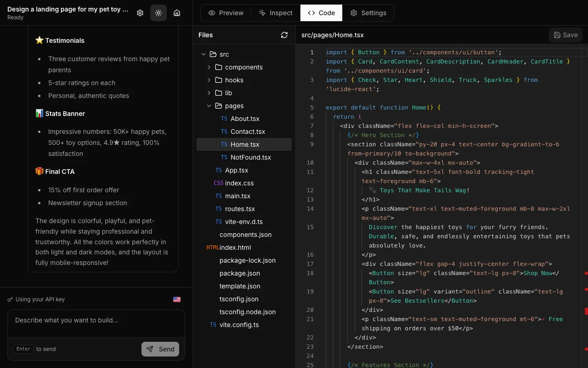Click the API key icon
Viewport: 588px width, 368px height.
(10, 299)
